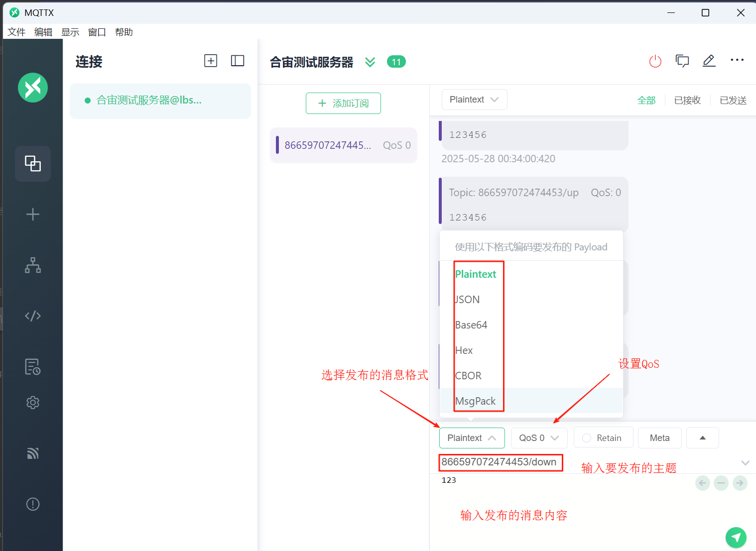
Task: Click the 连接 panel heading
Action: pos(89,62)
